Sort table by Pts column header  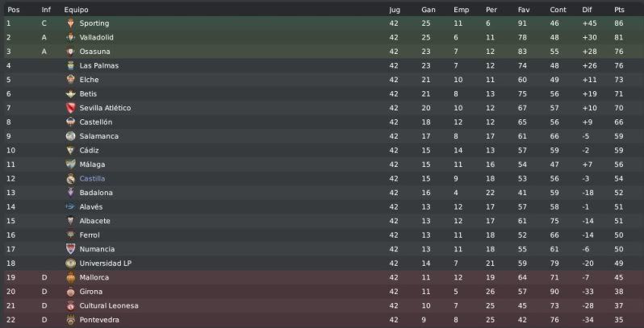[619, 10]
